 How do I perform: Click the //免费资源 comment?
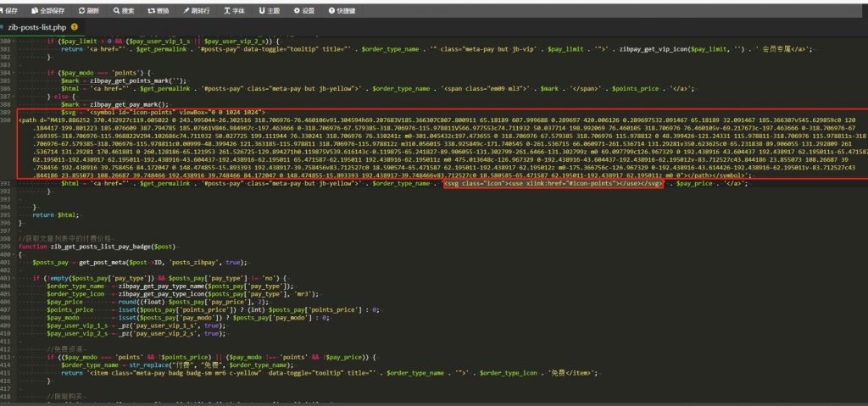click(64, 349)
